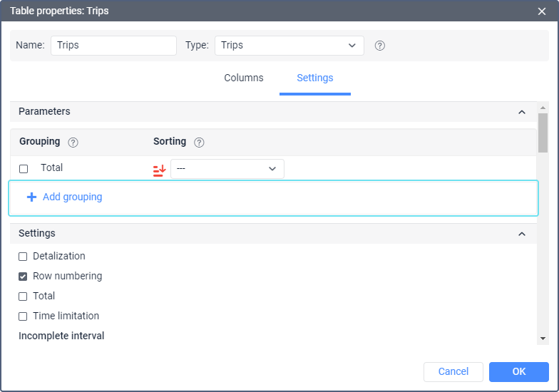Image resolution: width=559 pixels, height=392 pixels.
Task: Click the plus icon for Add grouping
Action: coord(31,197)
